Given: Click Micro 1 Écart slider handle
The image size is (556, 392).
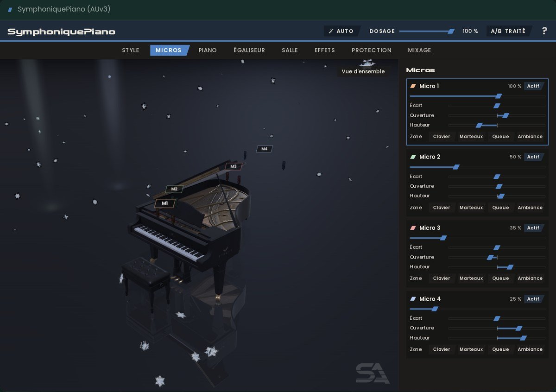Looking at the screenshot, I should point(497,106).
